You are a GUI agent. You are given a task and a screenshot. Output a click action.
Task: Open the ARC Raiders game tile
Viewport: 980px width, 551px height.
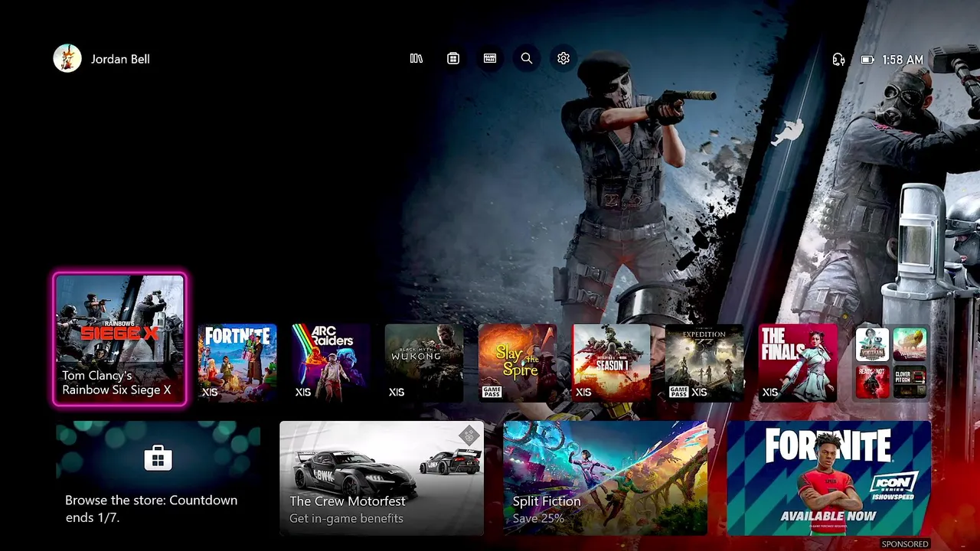[331, 363]
